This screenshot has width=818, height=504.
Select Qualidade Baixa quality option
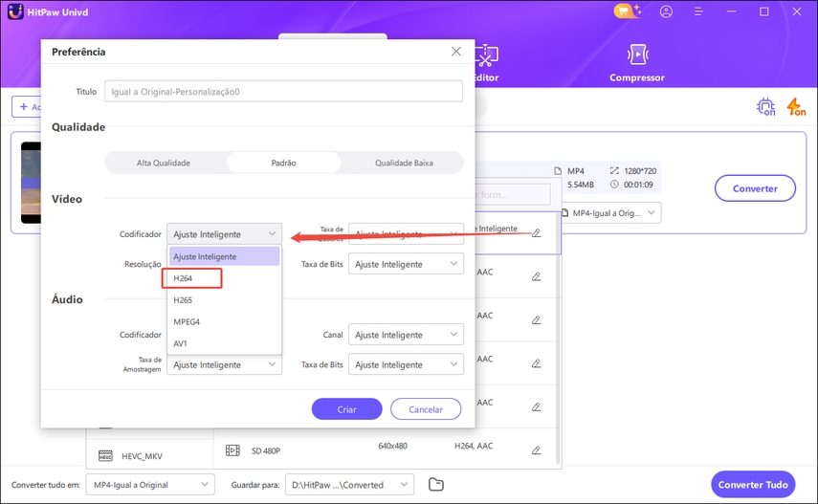[404, 163]
